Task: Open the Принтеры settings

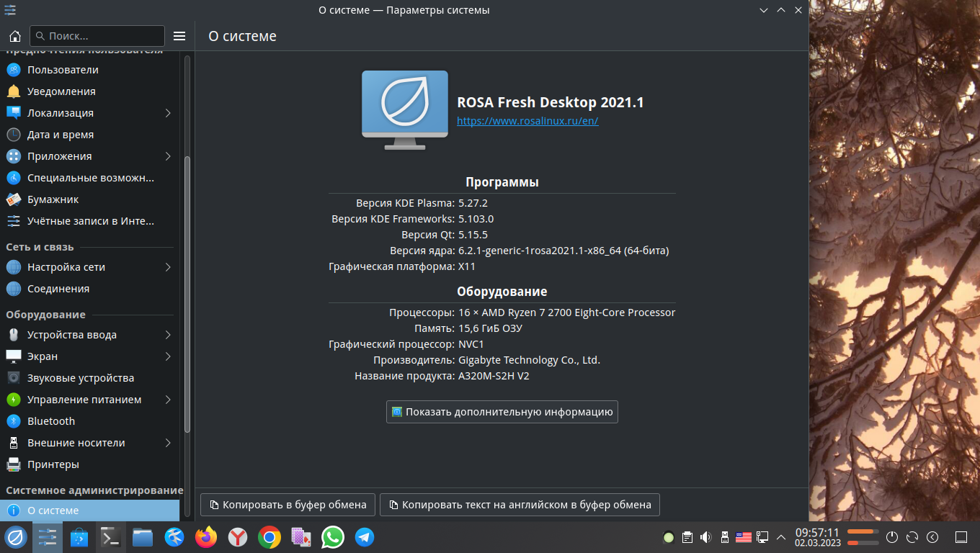Action: point(90,464)
